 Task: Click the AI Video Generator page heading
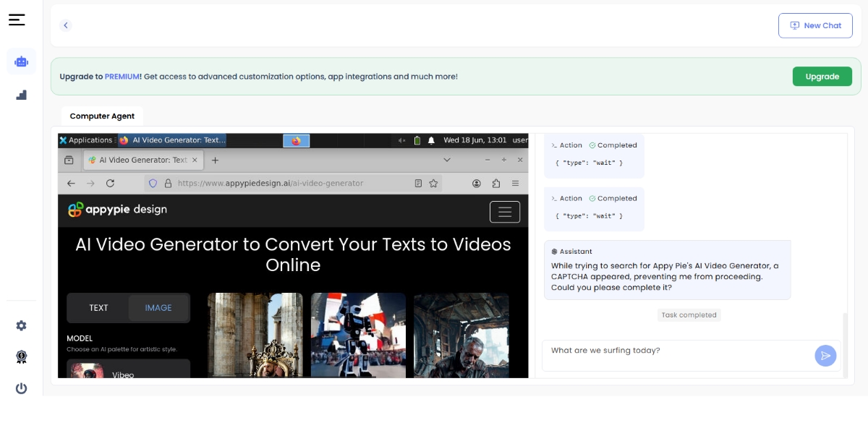(293, 254)
